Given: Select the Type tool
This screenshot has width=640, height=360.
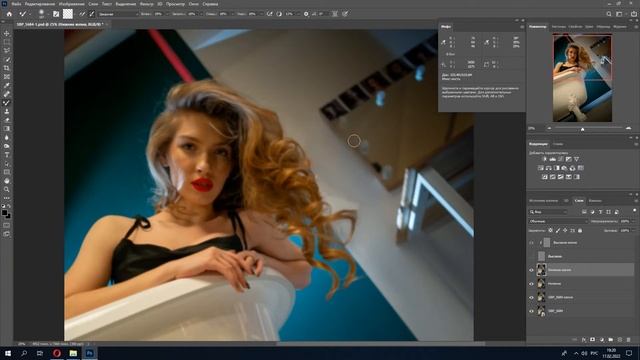Looking at the screenshot, I should click(7, 155).
